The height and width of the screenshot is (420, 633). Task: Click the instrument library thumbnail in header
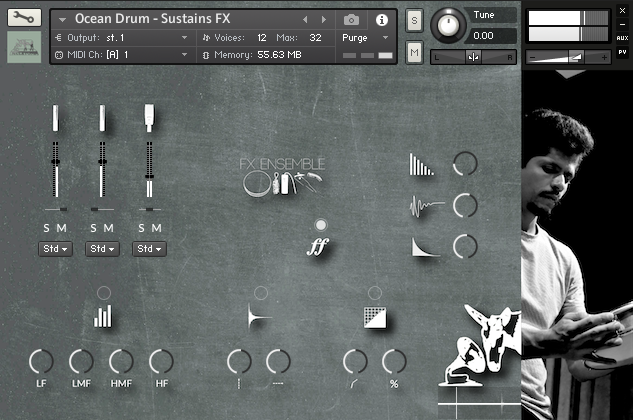point(24,47)
